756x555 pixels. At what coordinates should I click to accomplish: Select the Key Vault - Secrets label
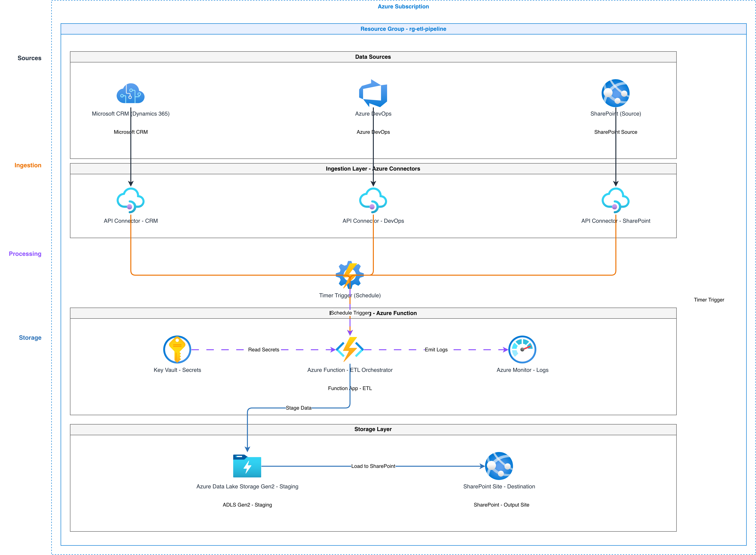tap(177, 370)
